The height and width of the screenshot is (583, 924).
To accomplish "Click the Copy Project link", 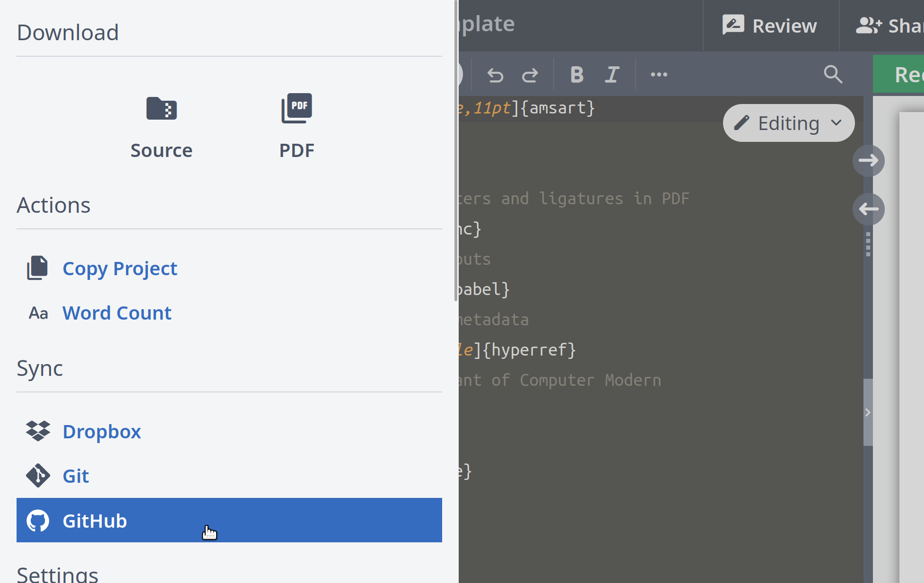I will point(120,268).
